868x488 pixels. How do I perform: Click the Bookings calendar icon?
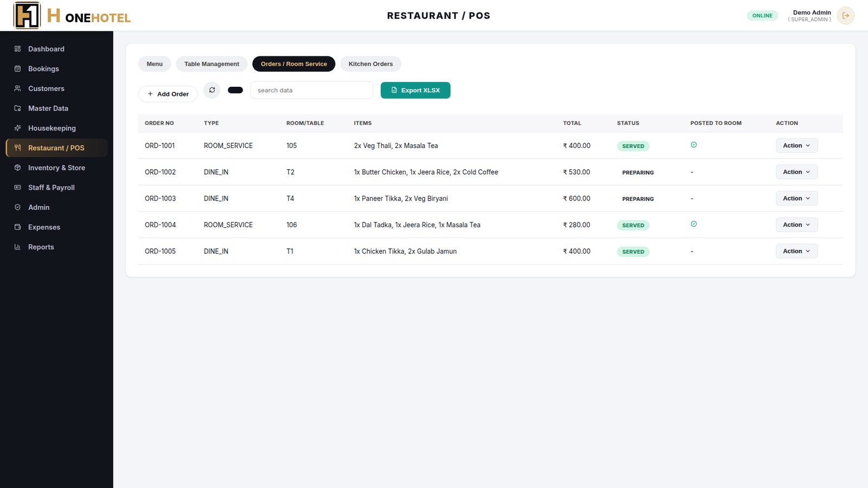click(17, 69)
